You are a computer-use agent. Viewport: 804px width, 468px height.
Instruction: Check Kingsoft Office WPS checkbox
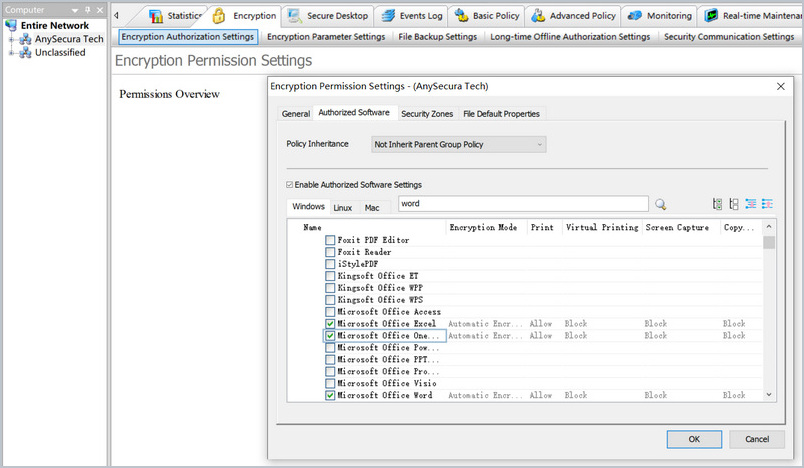coord(330,300)
